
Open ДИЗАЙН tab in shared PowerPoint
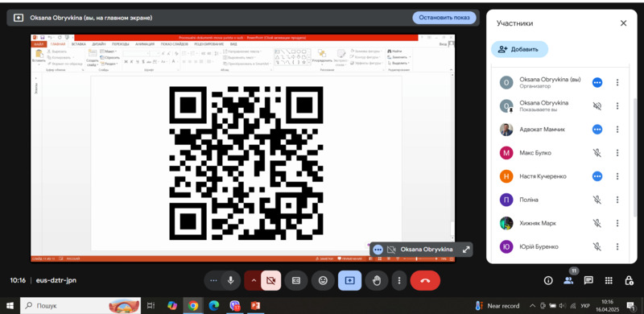pyautogui.click(x=98, y=44)
